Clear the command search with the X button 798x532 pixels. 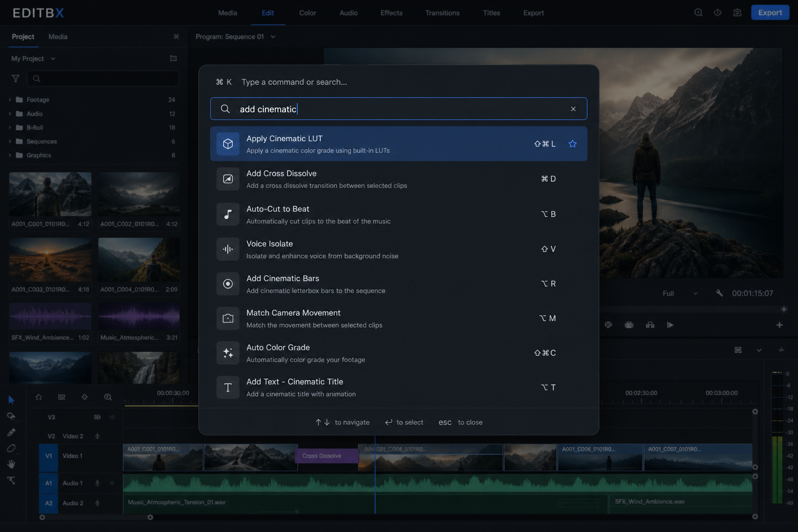coord(573,109)
